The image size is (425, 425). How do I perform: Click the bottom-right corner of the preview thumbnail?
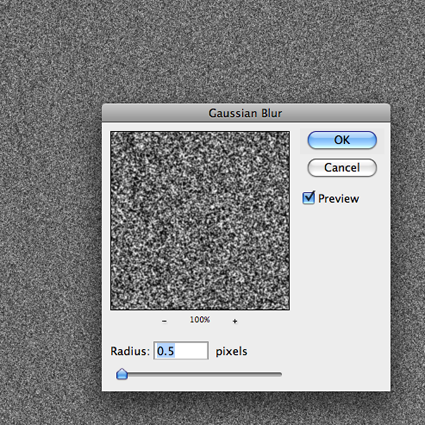(288, 308)
